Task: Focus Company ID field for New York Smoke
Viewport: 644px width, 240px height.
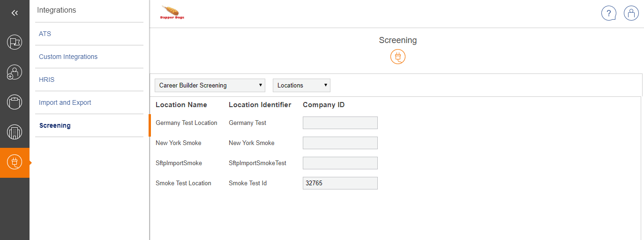Action: pyautogui.click(x=340, y=143)
